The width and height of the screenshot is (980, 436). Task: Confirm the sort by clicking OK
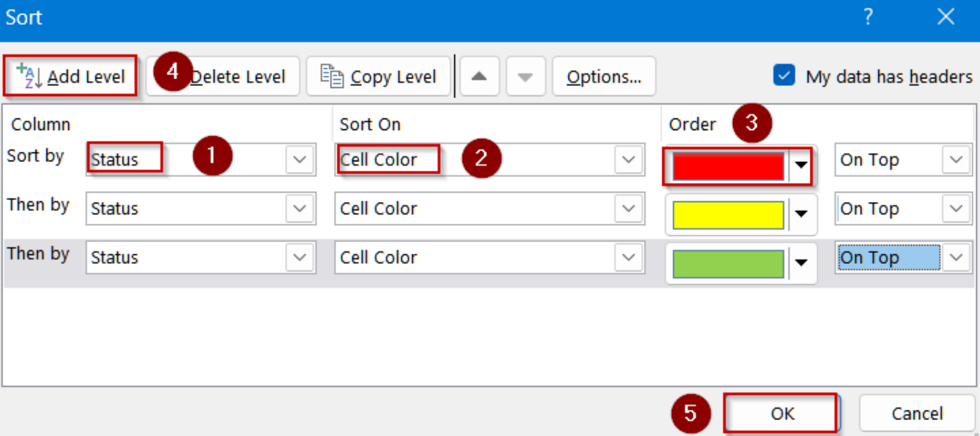tap(781, 413)
